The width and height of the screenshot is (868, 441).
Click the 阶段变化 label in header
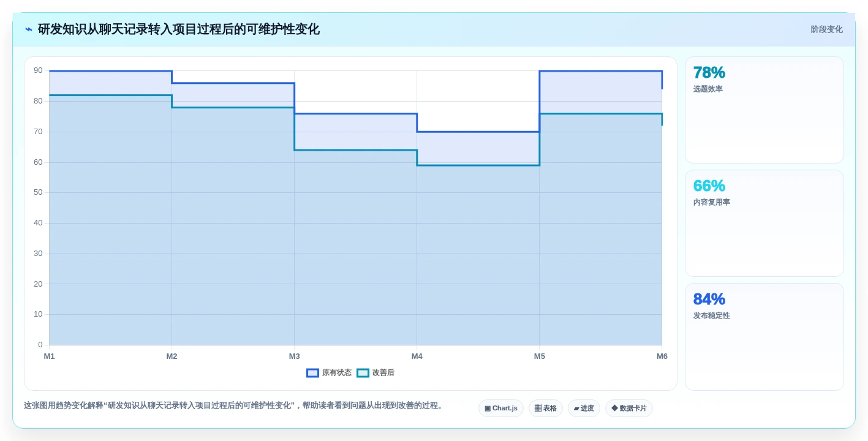pos(826,29)
